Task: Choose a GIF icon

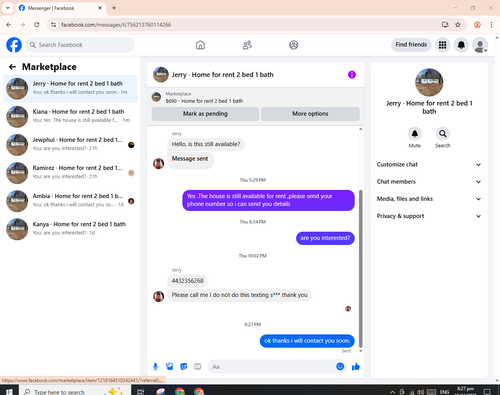Action: tap(198, 367)
